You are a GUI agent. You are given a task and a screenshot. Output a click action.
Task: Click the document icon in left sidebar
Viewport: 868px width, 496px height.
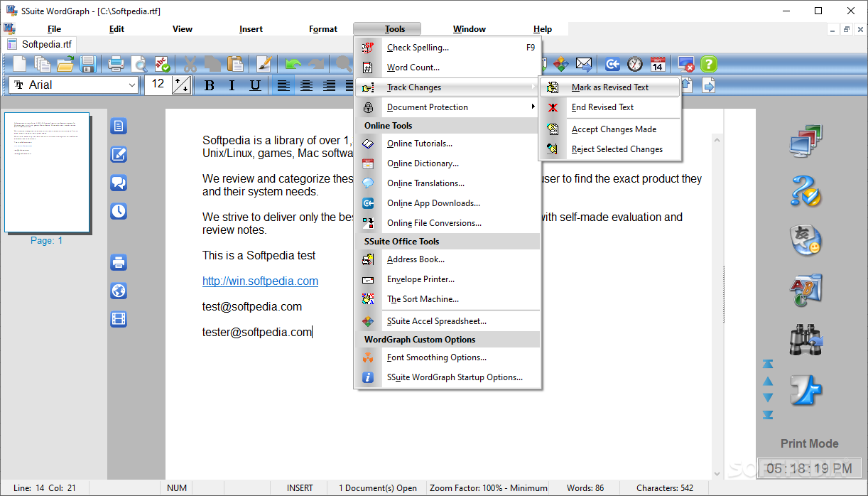click(x=119, y=126)
